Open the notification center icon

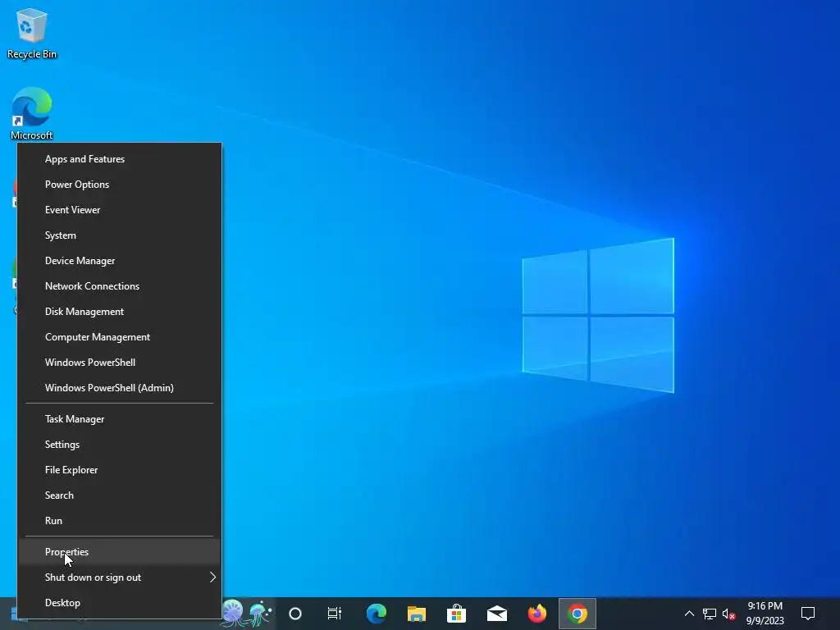tap(808, 614)
